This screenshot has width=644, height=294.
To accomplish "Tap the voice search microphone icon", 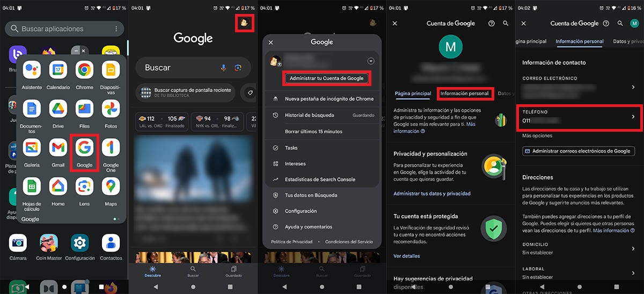I will tap(224, 68).
